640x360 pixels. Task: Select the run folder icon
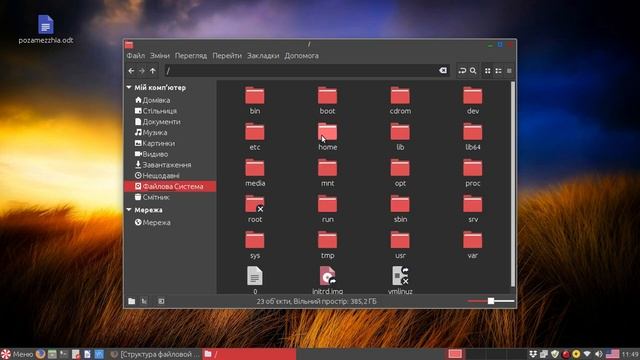[327, 204]
